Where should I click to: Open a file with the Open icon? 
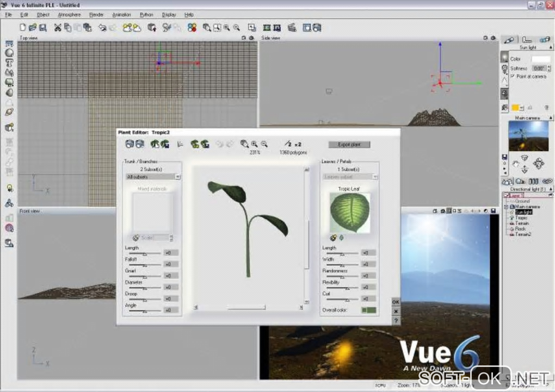click(33, 28)
